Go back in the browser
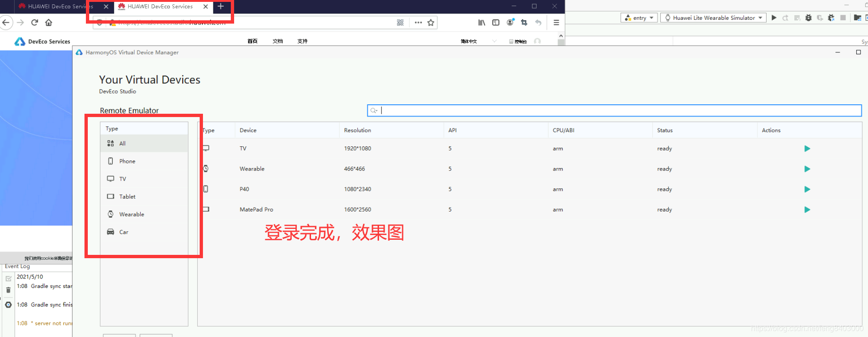The width and height of the screenshot is (868, 337). [6, 22]
